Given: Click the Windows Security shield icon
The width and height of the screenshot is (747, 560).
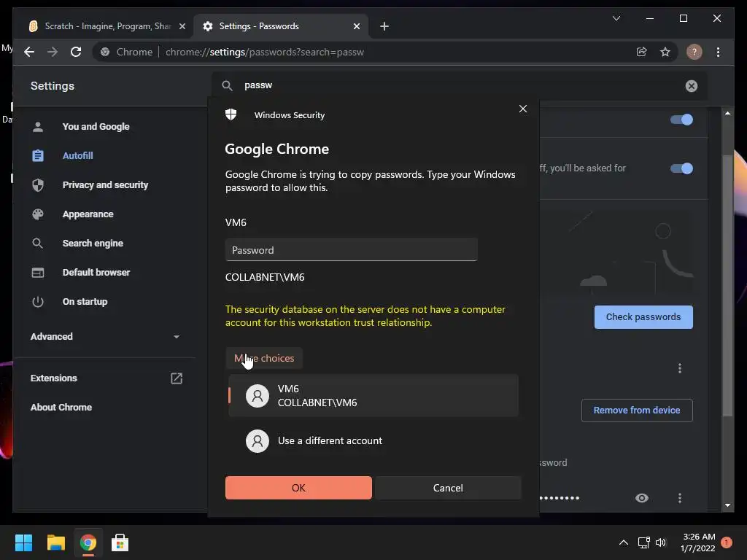Looking at the screenshot, I should coord(231,114).
